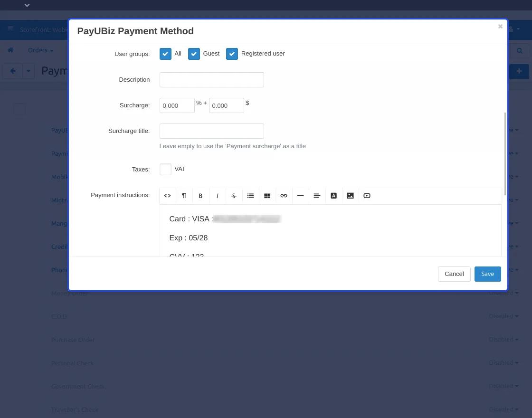Uncheck the Guest user group
Image resolution: width=532 pixels, height=418 pixels.
[x=194, y=54]
